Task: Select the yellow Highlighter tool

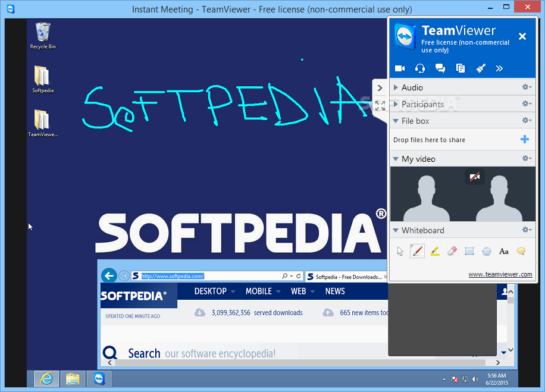Action: point(435,251)
